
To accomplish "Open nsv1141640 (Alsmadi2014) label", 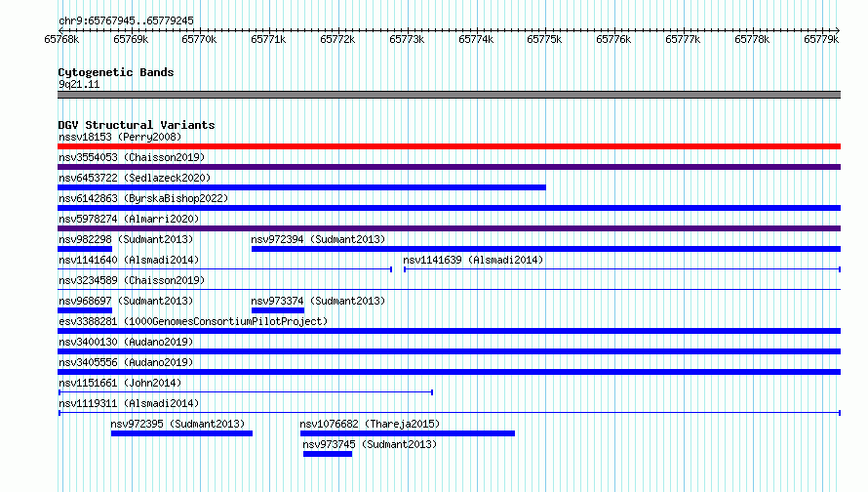I will coord(129,260).
